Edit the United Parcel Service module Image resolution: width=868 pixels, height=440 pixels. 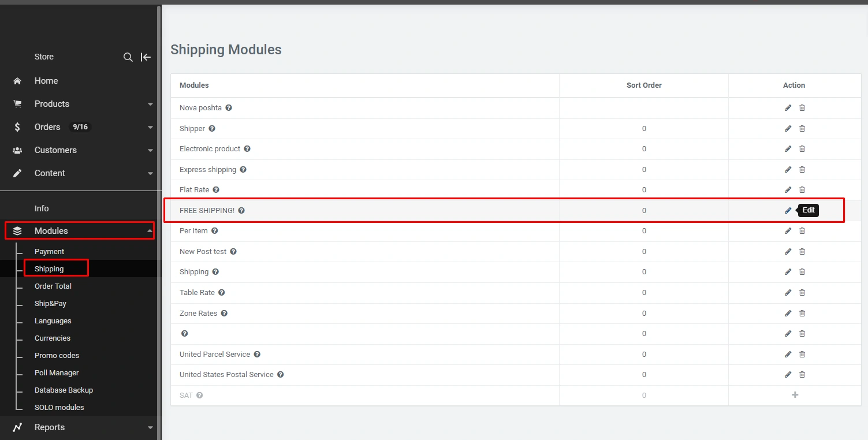coord(788,355)
